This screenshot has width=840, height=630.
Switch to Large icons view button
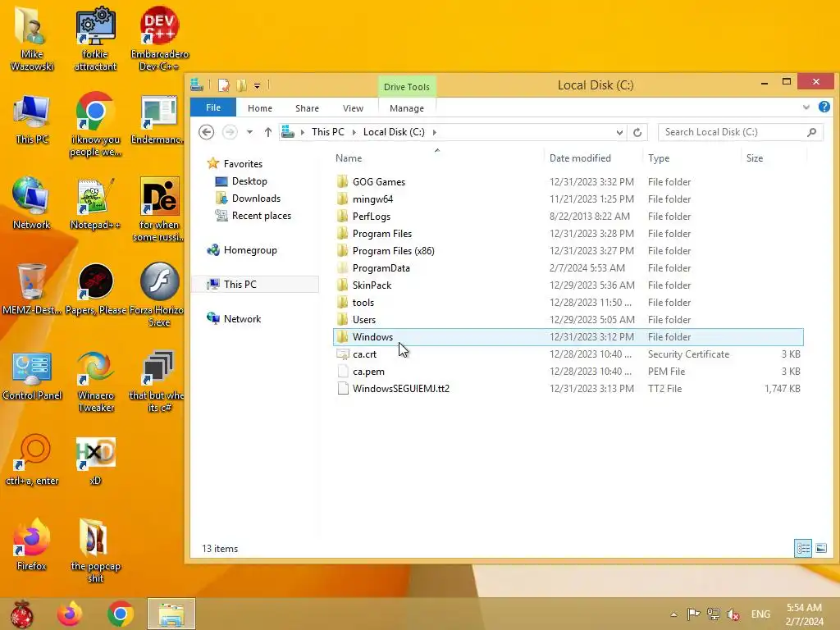tap(821, 548)
